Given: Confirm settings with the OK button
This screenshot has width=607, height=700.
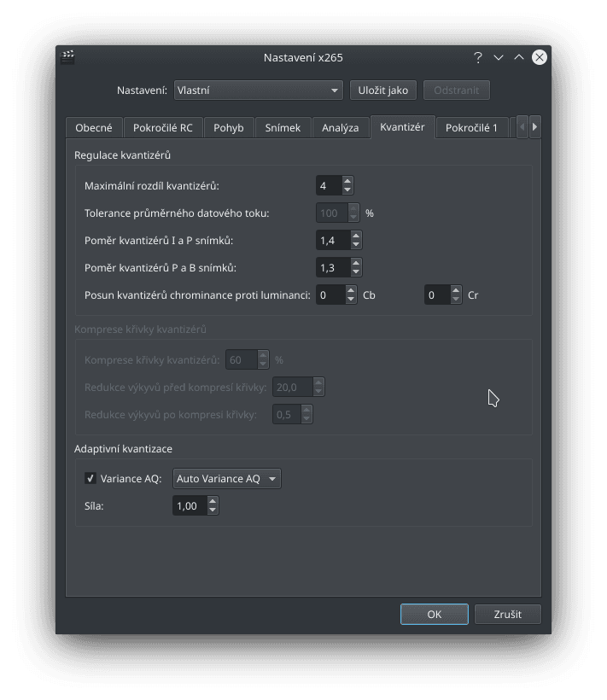Looking at the screenshot, I should [434, 614].
